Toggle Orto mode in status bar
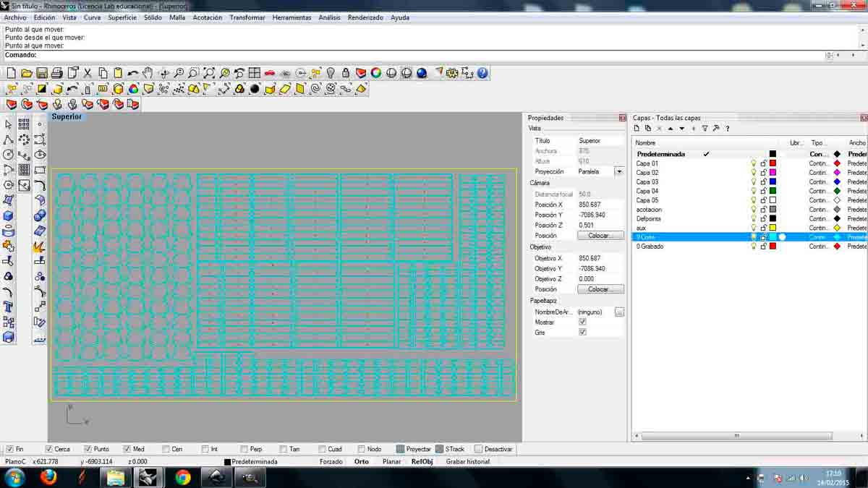 (x=361, y=461)
